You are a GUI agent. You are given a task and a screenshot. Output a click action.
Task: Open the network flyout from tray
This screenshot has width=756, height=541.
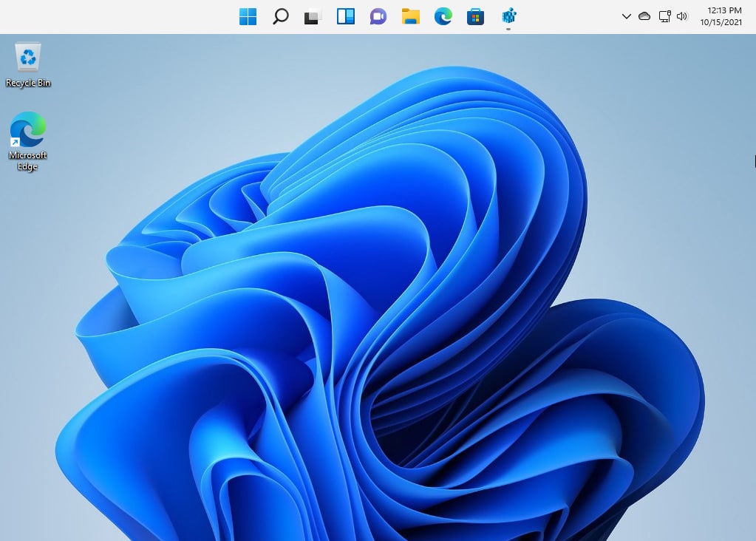coord(664,16)
